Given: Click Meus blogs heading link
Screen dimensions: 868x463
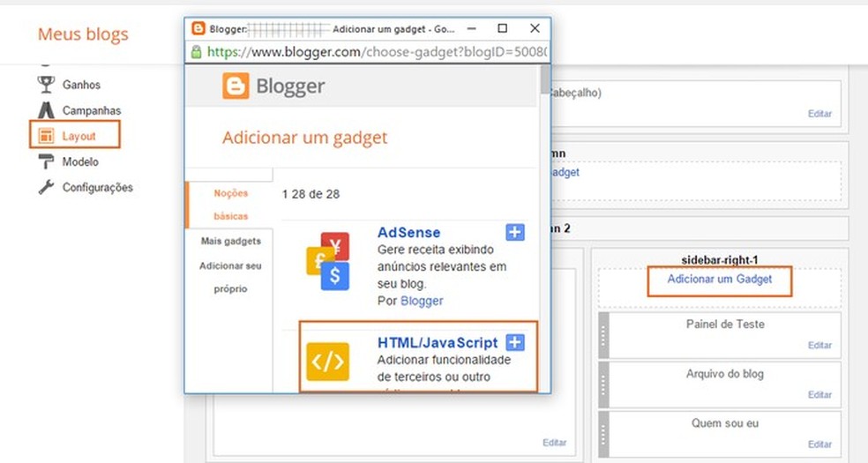Looking at the screenshot, I should coord(83,34).
